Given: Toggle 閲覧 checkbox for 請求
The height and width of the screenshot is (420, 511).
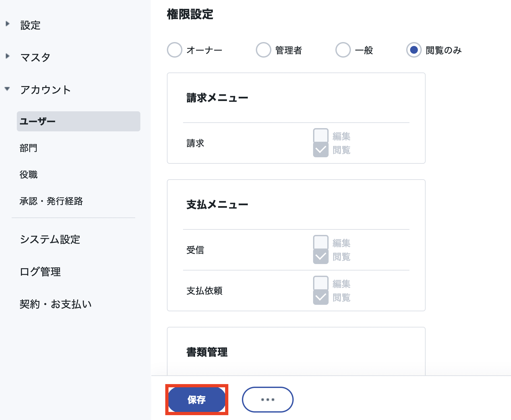Looking at the screenshot, I should [321, 149].
